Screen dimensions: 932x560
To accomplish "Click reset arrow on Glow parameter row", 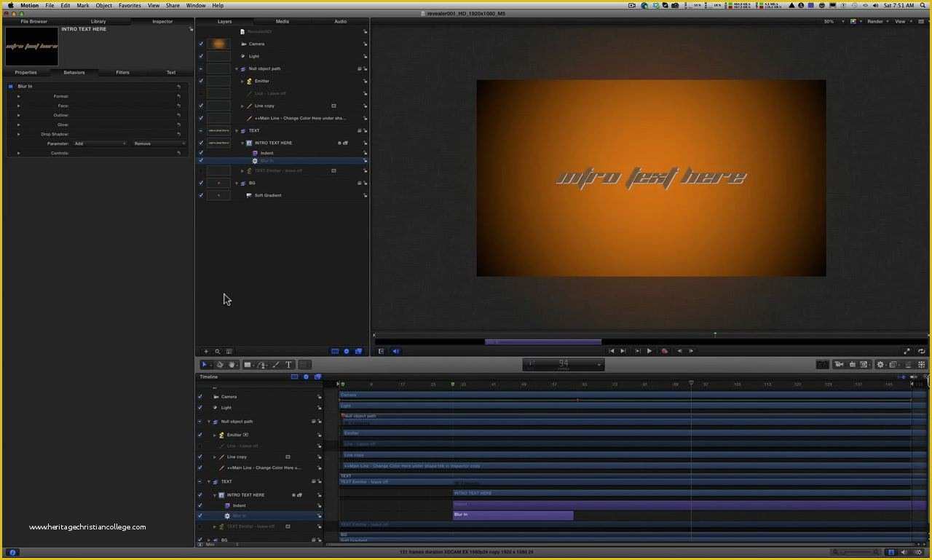I will coord(178,125).
